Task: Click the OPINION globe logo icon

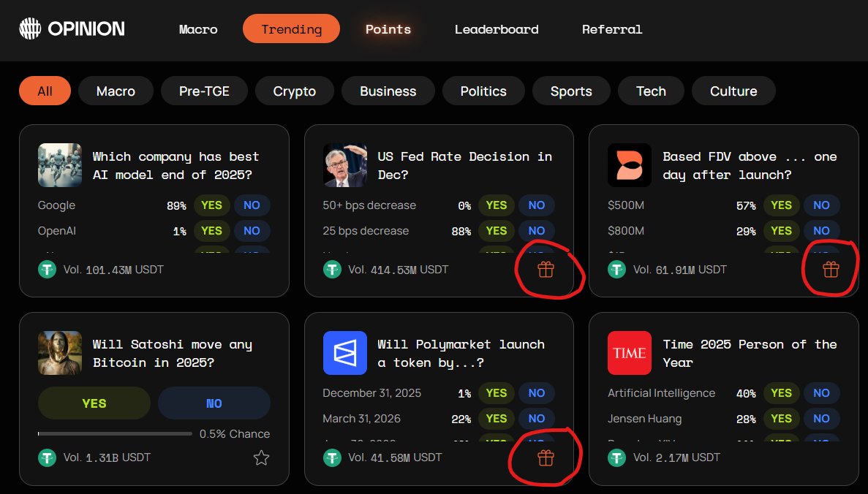Action: point(30,28)
